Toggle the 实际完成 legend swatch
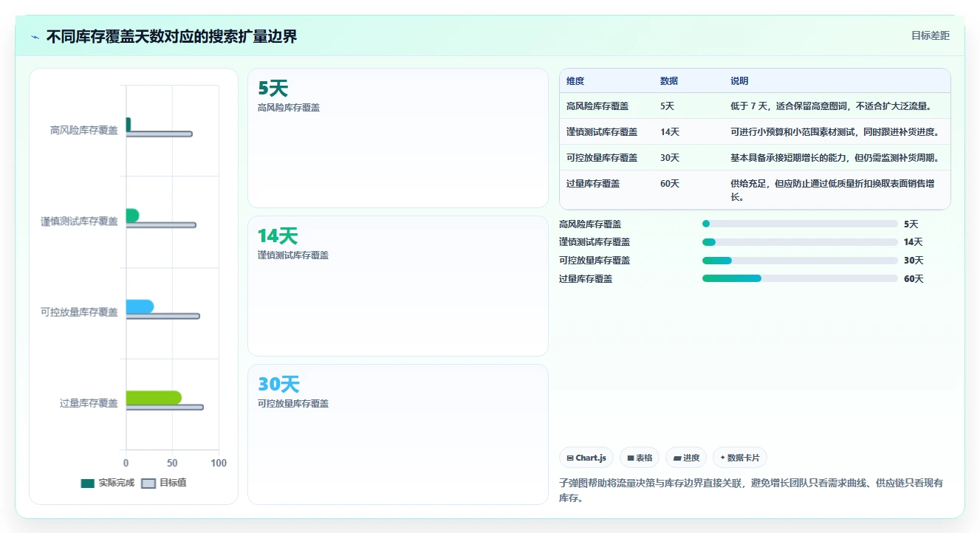The height and width of the screenshot is (533, 980). coord(88,484)
